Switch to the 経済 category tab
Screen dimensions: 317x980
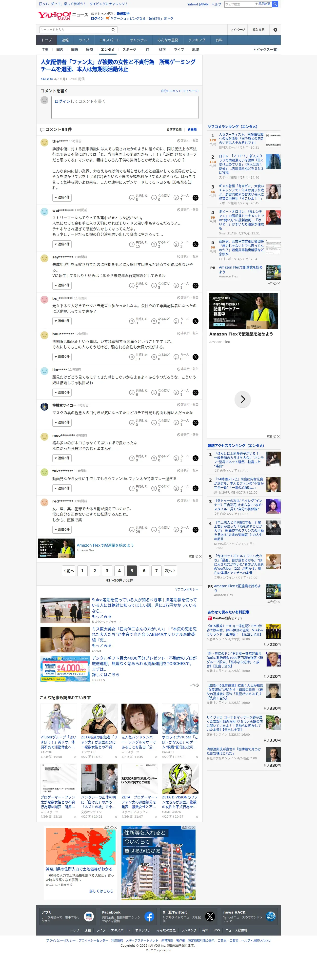tap(89, 50)
